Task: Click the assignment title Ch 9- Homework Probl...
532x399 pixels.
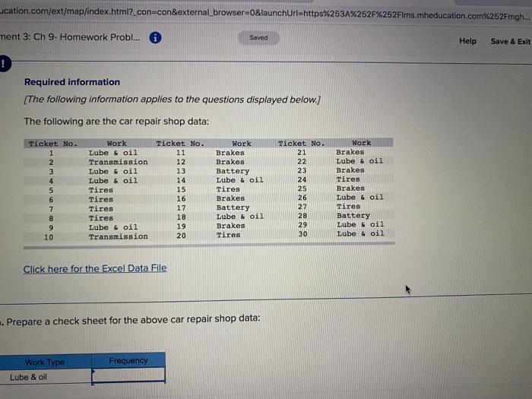Action: (x=70, y=36)
